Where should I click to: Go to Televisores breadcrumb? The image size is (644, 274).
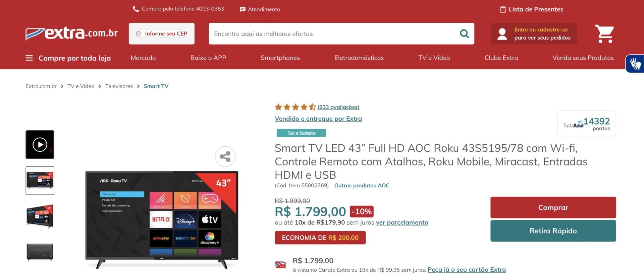pyautogui.click(x=119, y=86)
